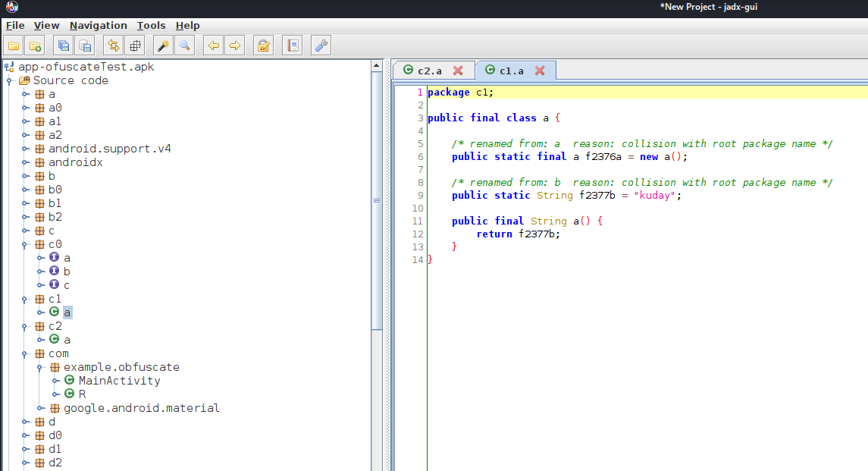The height and width of the screenshot is (471, 868).
Task: Expand the androidx package
Action: click(25, 162)
